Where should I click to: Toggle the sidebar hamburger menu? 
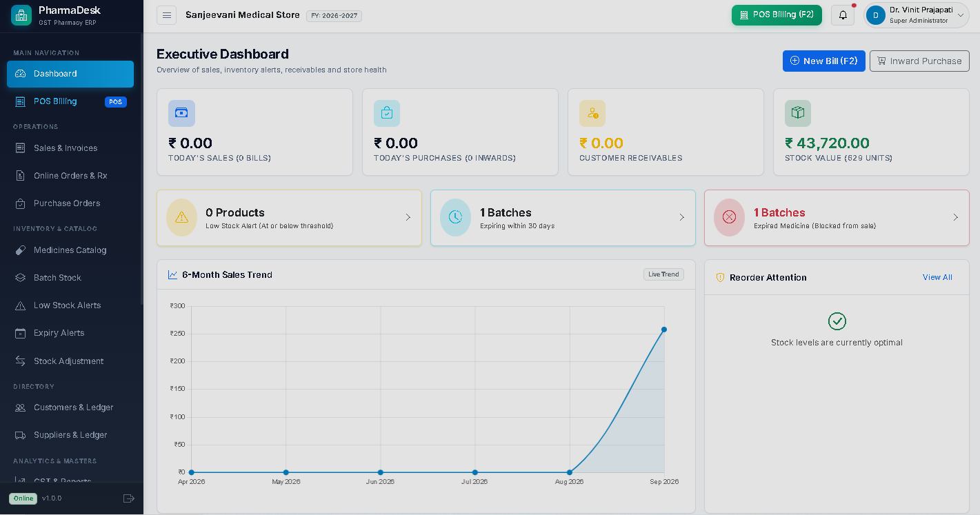166,15
